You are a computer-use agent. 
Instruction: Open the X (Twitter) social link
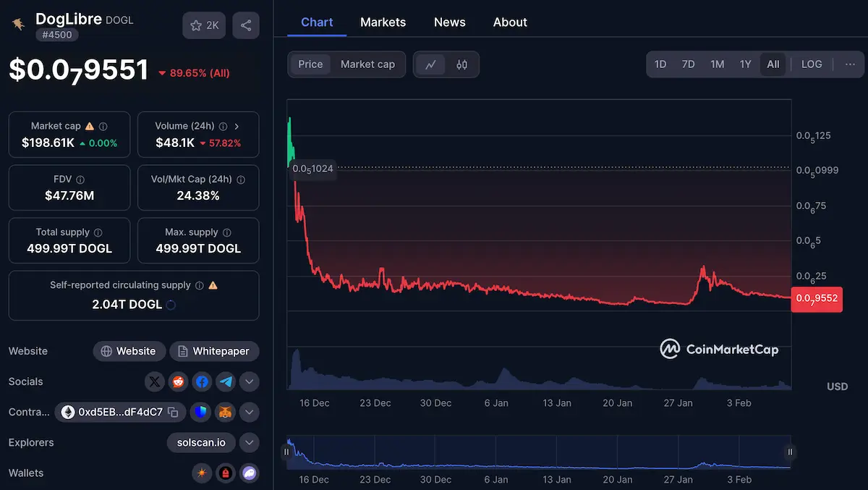pyautogui.click(x=155, y=381)
